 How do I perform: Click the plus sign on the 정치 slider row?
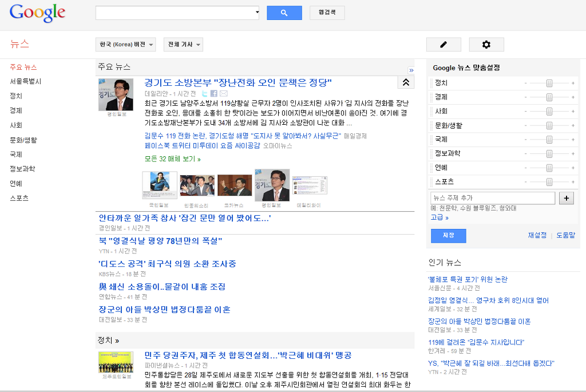(x=572, y=83)
